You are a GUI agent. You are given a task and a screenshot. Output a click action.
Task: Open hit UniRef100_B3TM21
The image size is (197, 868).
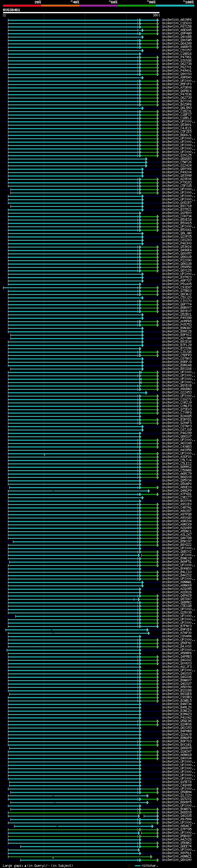coord(177,210)
